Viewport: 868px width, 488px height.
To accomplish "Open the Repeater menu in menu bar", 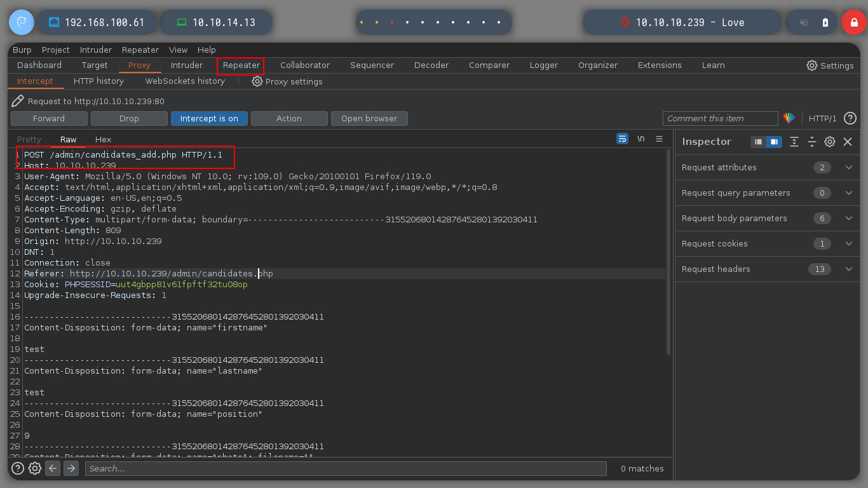I will click(x=140, y=50).
